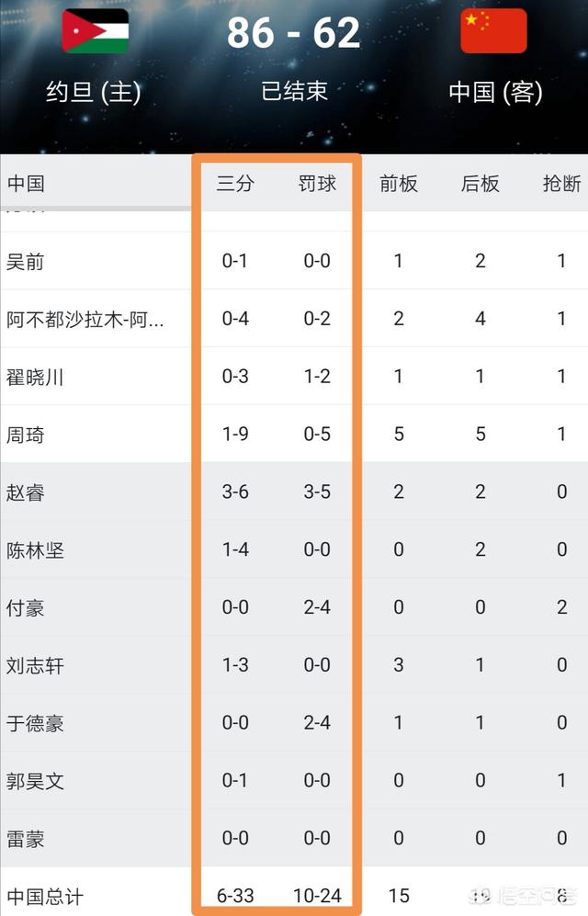
Task: Tap the China flag icon
Action: point(493,31)
